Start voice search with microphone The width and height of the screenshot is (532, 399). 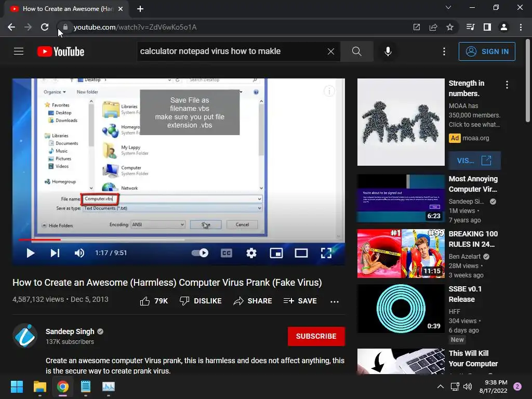[x=388, y=51]
